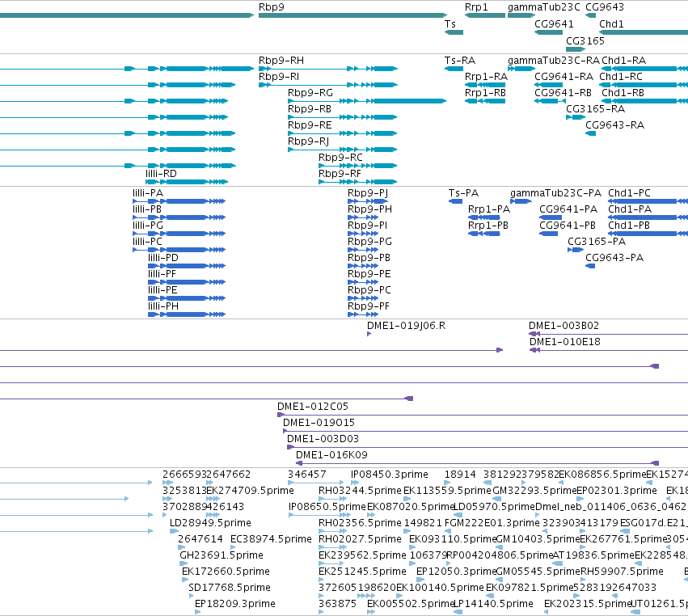Click protein label lilli-PB
Viewport: 688px width, 616px height.
pyautogui.click(x=147, y=209)
